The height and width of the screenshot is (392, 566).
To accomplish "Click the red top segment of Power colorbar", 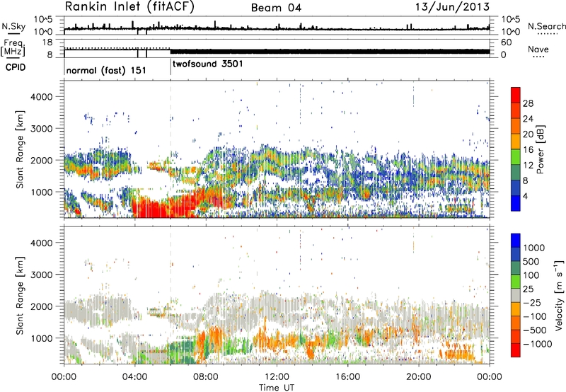I will pyautogui.click(x=516, y=96).
